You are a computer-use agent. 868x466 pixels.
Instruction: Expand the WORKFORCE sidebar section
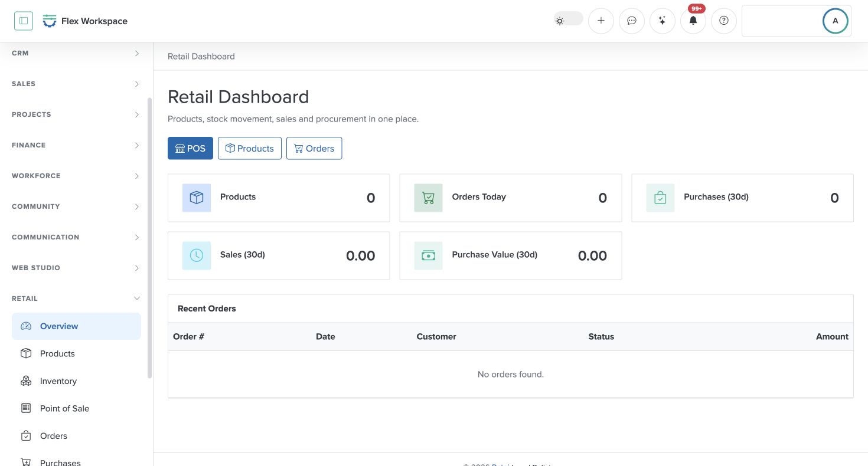point(76,176)
